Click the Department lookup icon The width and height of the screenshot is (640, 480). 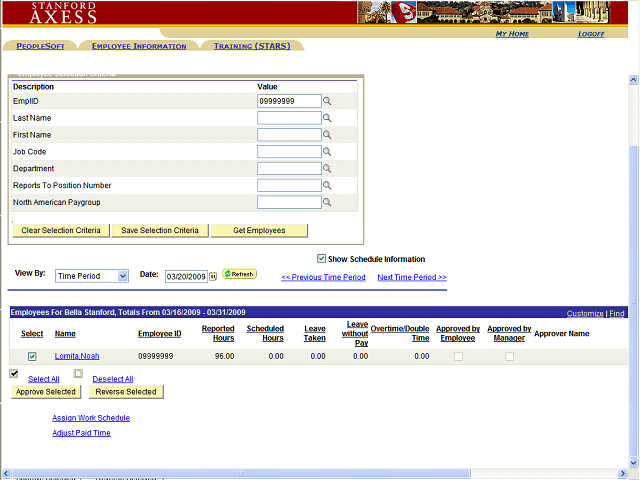[x=327, y=169]
